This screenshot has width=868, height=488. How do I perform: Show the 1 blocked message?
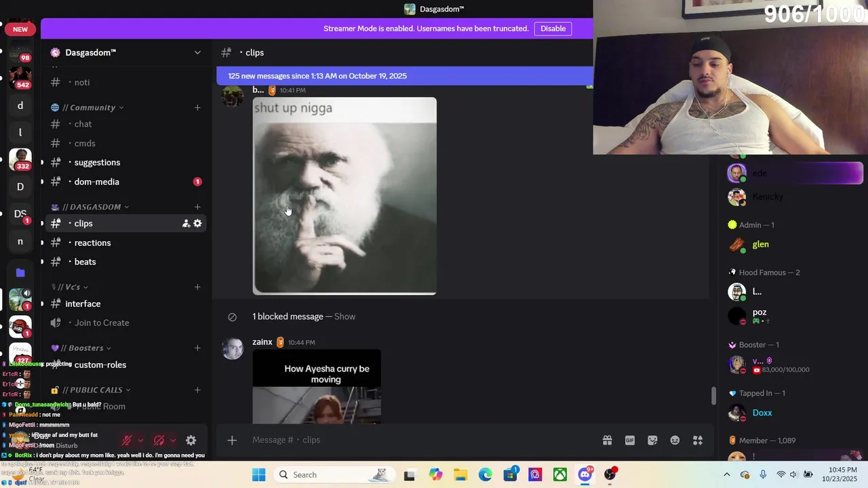pos(344,317)
